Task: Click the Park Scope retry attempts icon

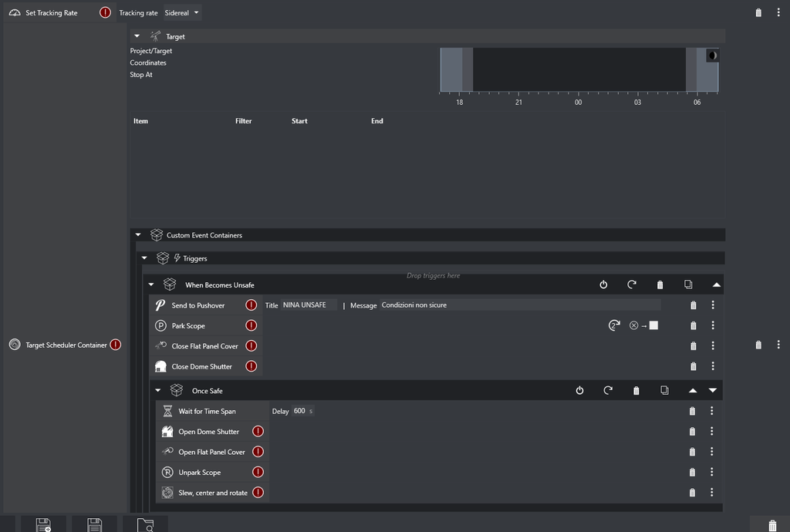Action: (614, 325)
